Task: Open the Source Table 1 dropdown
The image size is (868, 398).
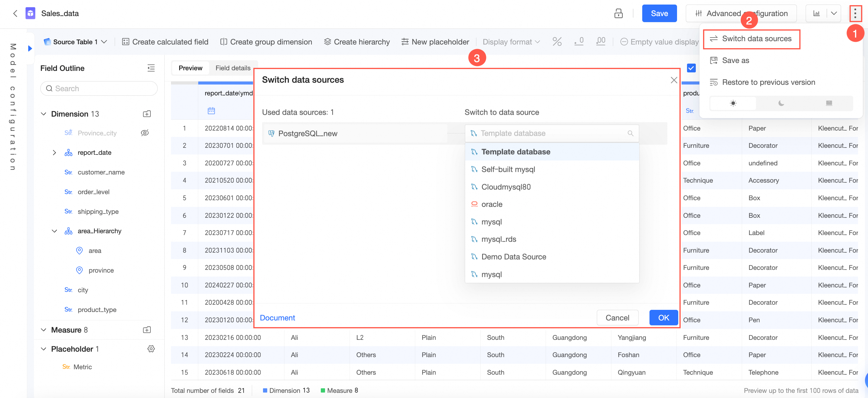Action: (x=75, y=42)
